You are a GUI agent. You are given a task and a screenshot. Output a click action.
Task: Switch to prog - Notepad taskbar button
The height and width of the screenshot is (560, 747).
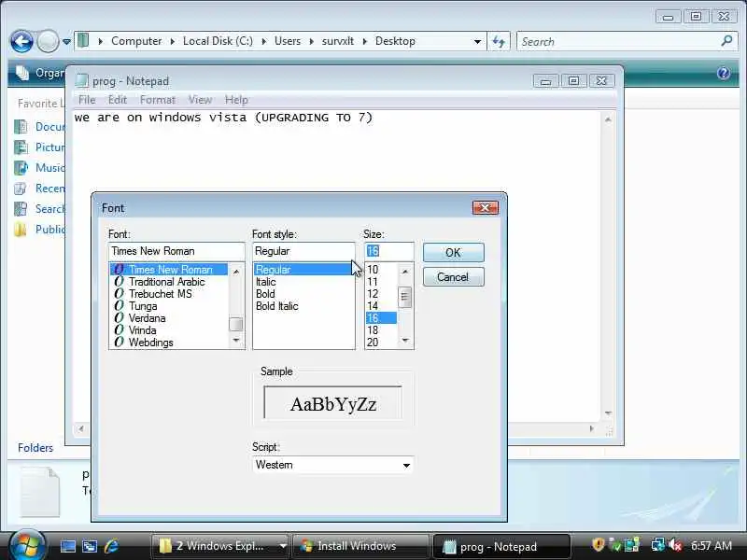pyautogui.click(x=501, y=546)
